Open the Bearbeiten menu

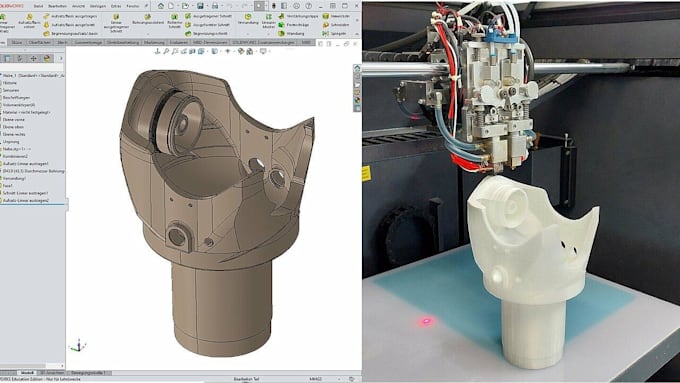point(58,6)
